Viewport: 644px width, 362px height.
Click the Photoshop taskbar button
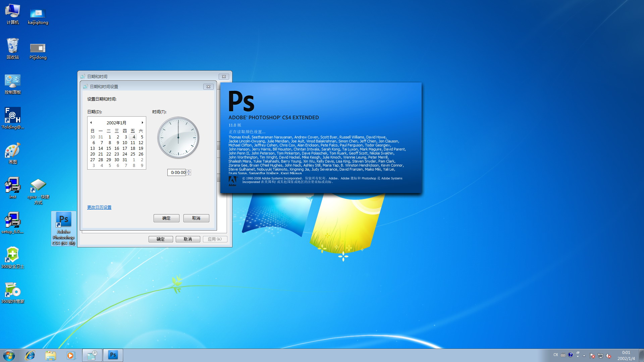[x=113, y=355]
